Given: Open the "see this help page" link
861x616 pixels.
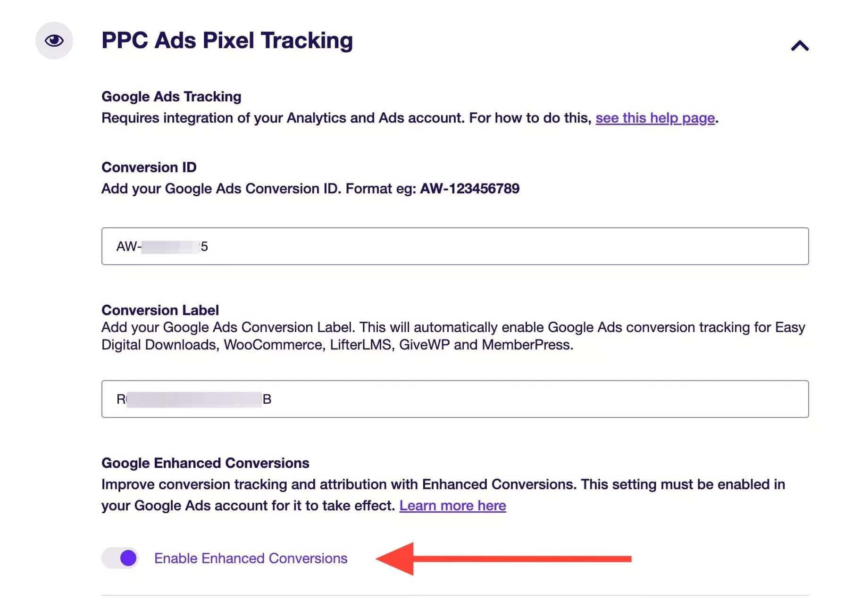Looking at the screenshot, I should pyautogui.click(x=655, y=118).
